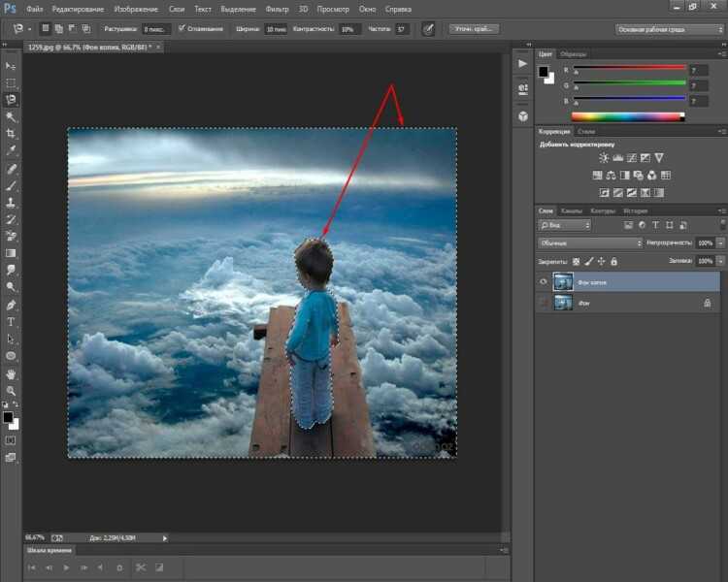The height and width of the screenshot is (582, 728).
Task: Select the Magnetic Lasso tool
Action: click(11, 99)
